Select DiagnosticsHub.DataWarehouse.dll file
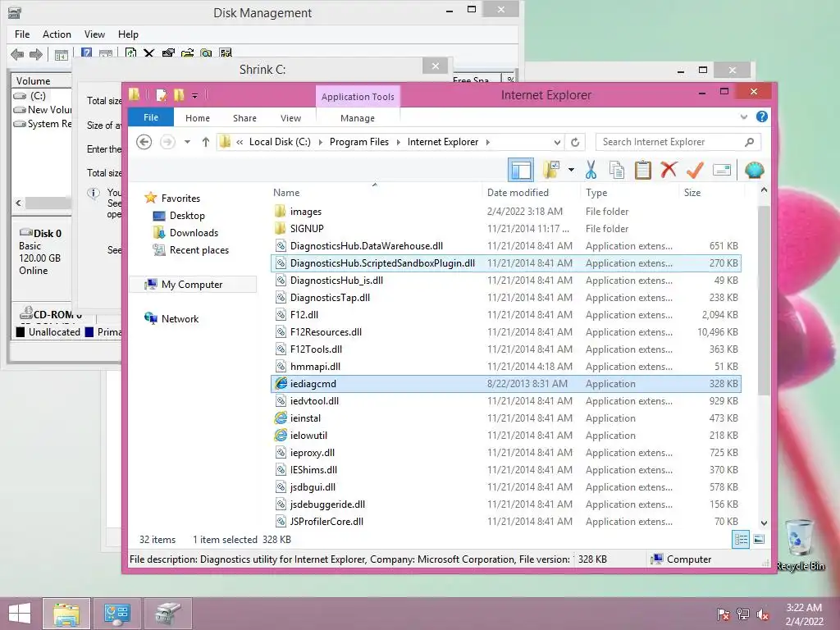 coord(506,246)
